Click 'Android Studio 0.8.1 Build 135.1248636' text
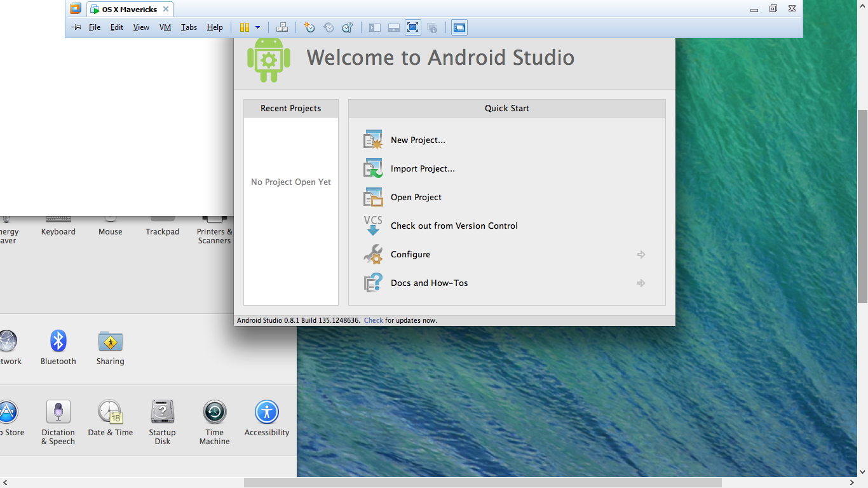868x488 pixels. click(x=299, y=320)
